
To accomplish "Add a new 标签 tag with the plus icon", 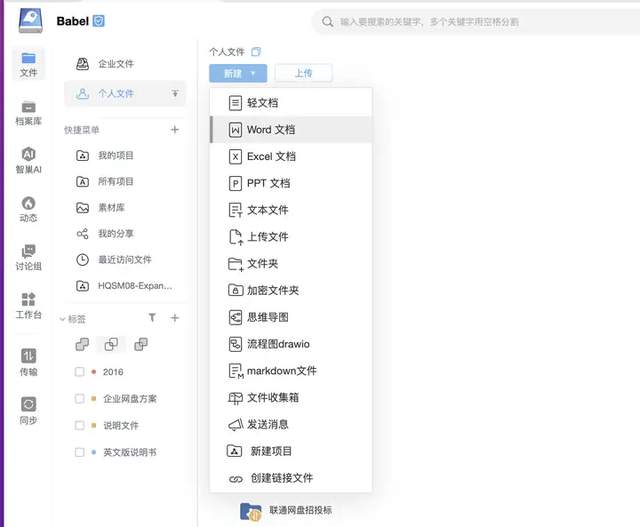I will point(175,318).
